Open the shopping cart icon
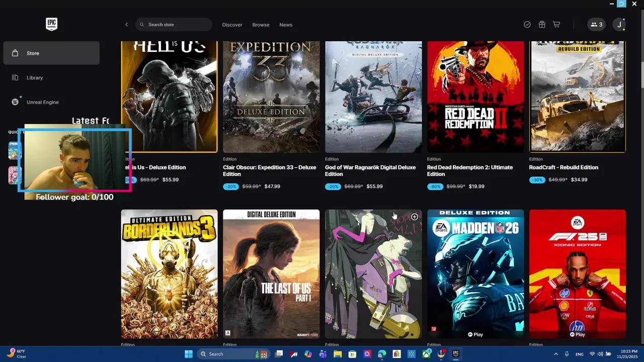The width and height of the screenshot is (644, 362). pyautogui.click(x=556, y=25)
